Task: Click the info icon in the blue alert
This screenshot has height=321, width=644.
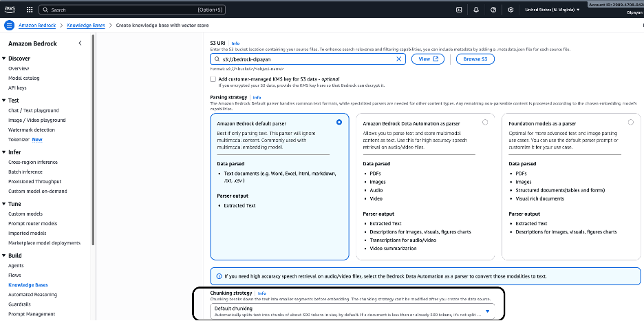Action: [219, 276]
